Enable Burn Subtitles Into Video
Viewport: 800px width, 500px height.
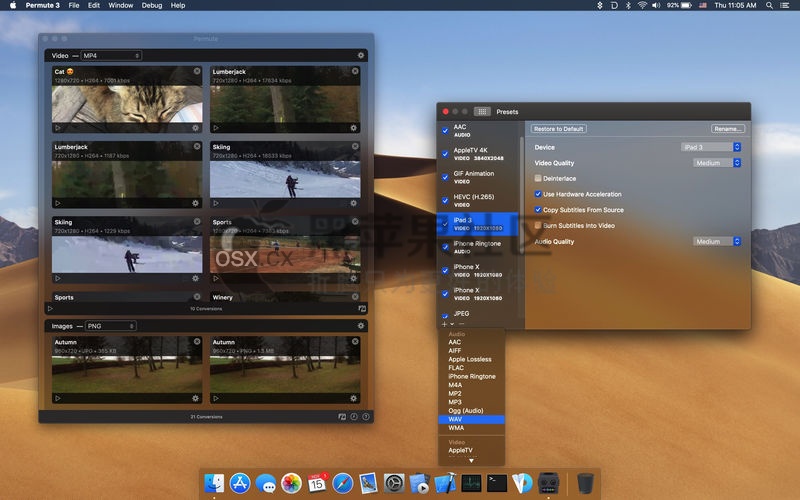tap(538, 226)
